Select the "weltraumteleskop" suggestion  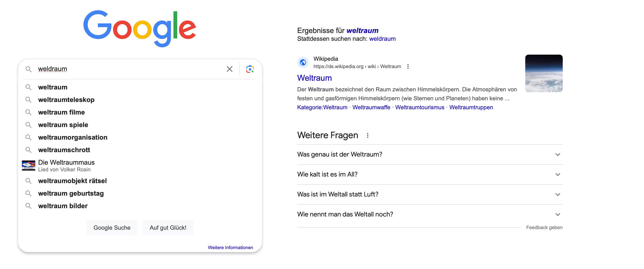[66, 100]
